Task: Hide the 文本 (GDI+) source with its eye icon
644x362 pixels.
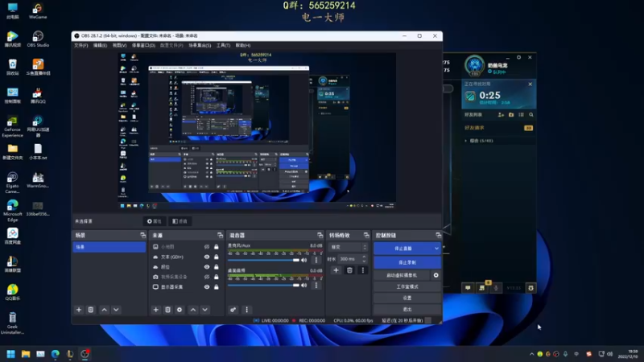Action: tap(207, 257)
